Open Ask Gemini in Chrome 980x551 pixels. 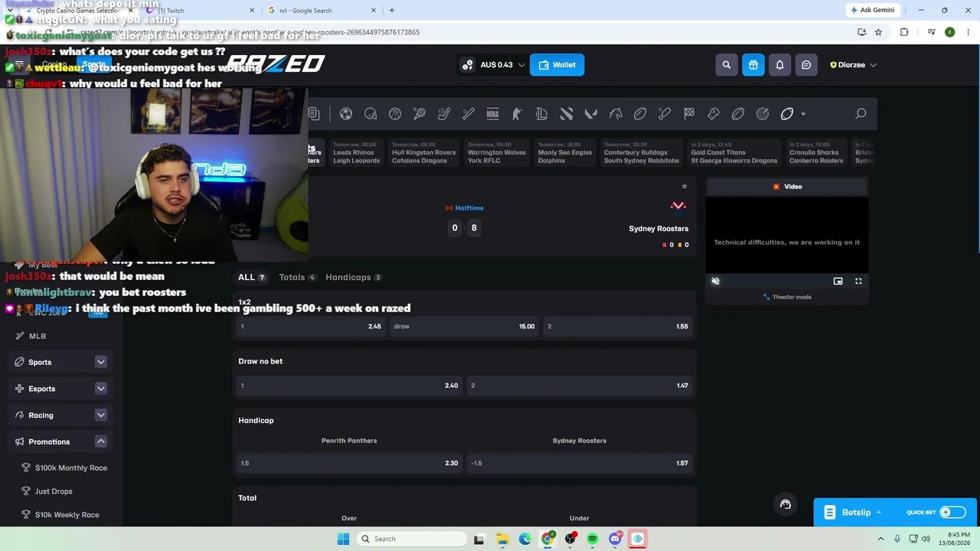(872, 10)
